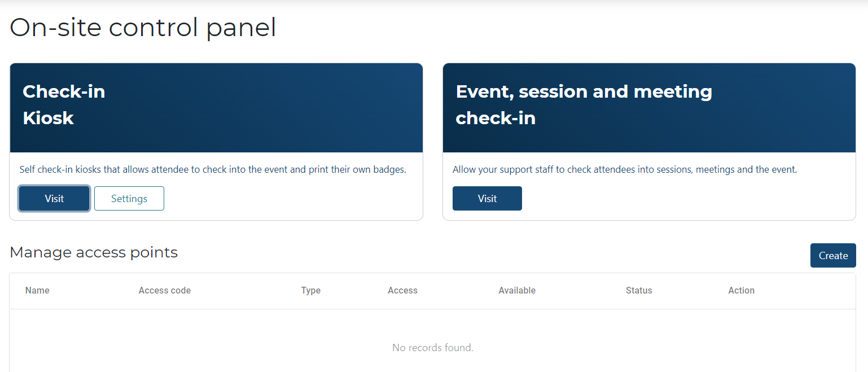Click the "Check-in Kiosk" card title text
Image resolution: width=868 pixels, height=372 pixels.
pos(64,104)
